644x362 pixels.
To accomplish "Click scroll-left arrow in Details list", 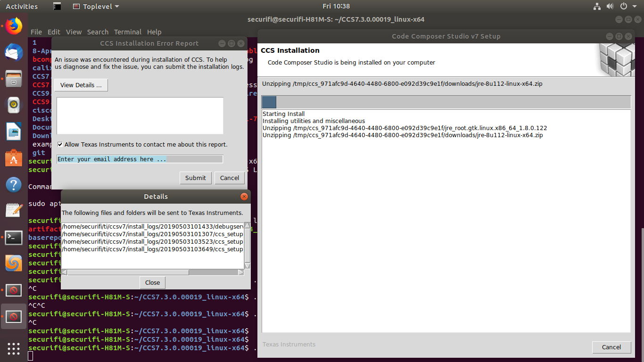I will point(65,272).
